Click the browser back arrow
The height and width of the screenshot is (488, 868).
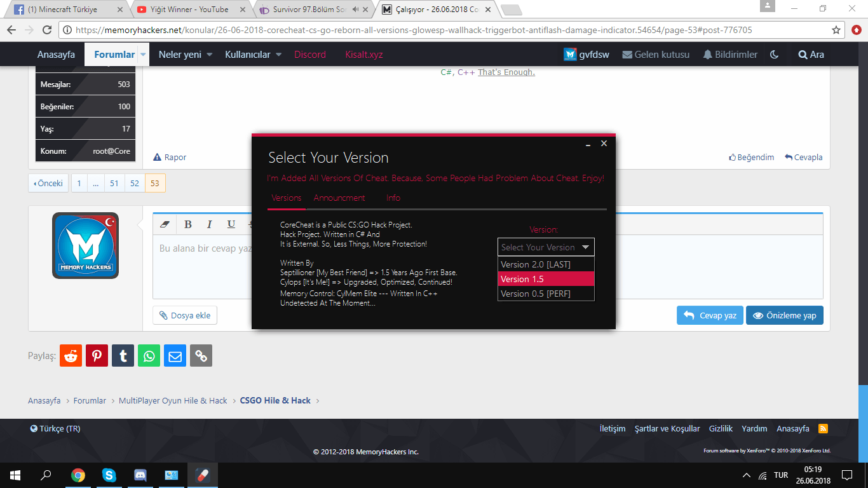coord(11,30)
